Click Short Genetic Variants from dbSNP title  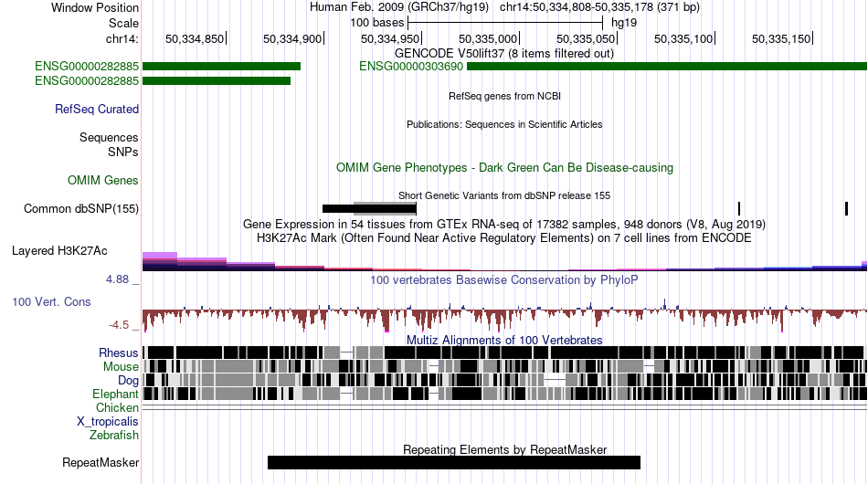[x=504, y=195]
